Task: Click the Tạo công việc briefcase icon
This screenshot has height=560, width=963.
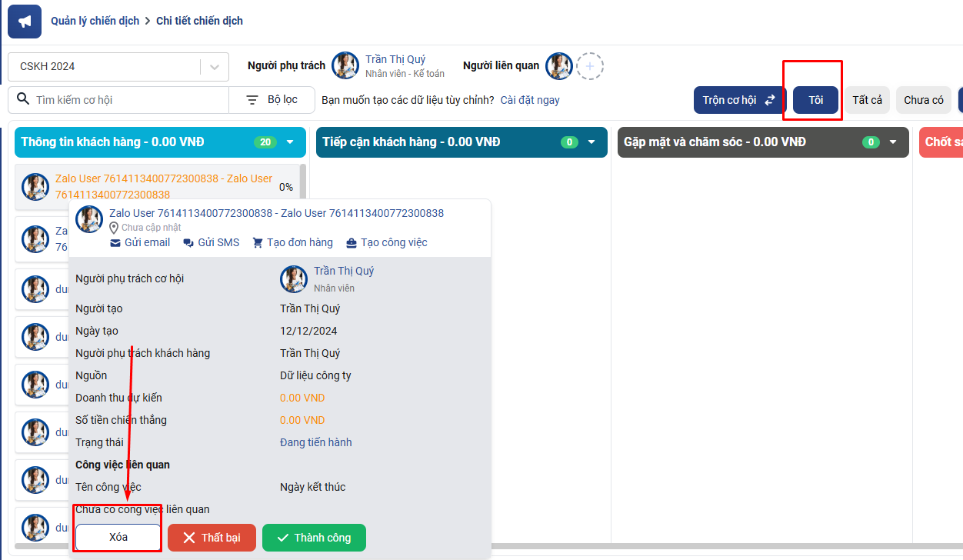Action: coord(352,242)
